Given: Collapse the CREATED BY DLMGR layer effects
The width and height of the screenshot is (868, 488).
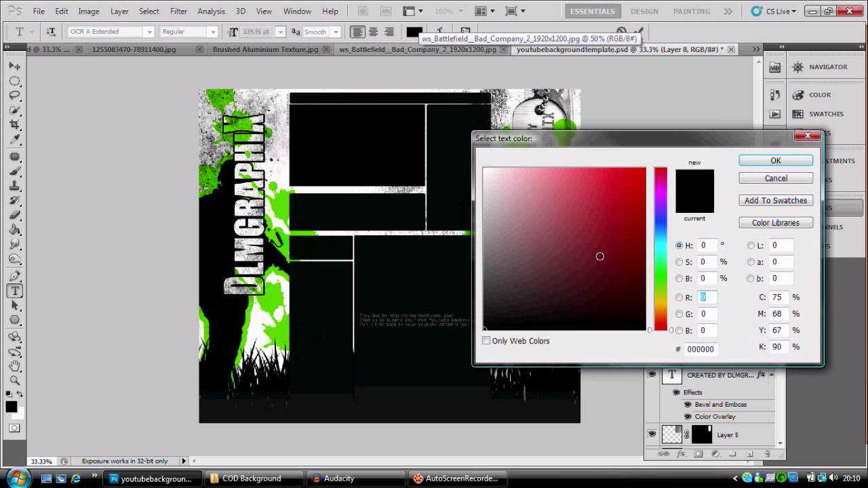Looking at the screenshot, I should pos(771,375).
